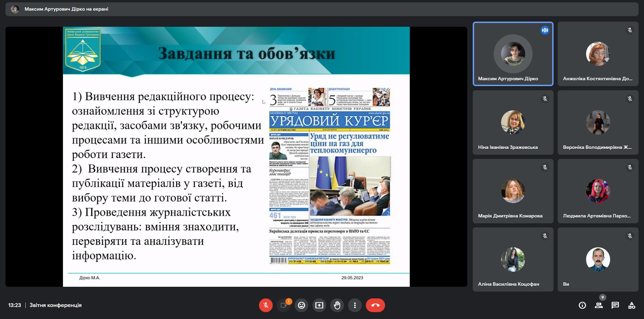Open the meeting details info icon

pyautogui.click(x=582, y=305)
